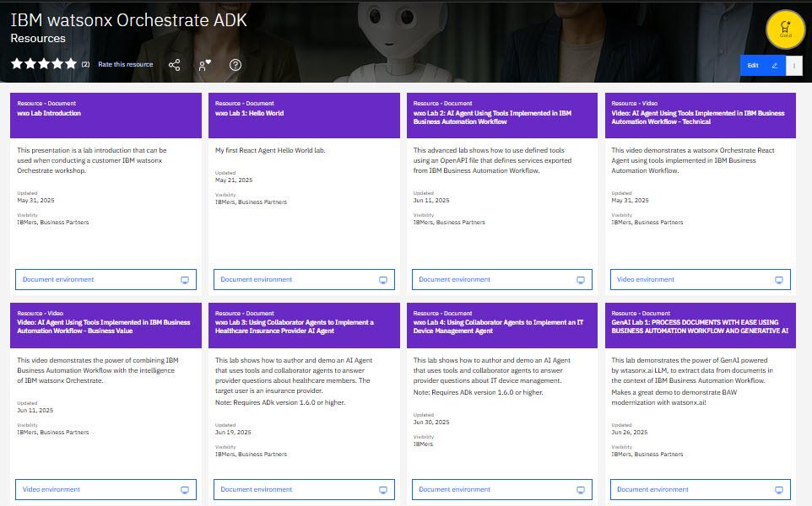
Task: Open Video environment for Workflow - Technical video
Action: click(x=700, y=279)
